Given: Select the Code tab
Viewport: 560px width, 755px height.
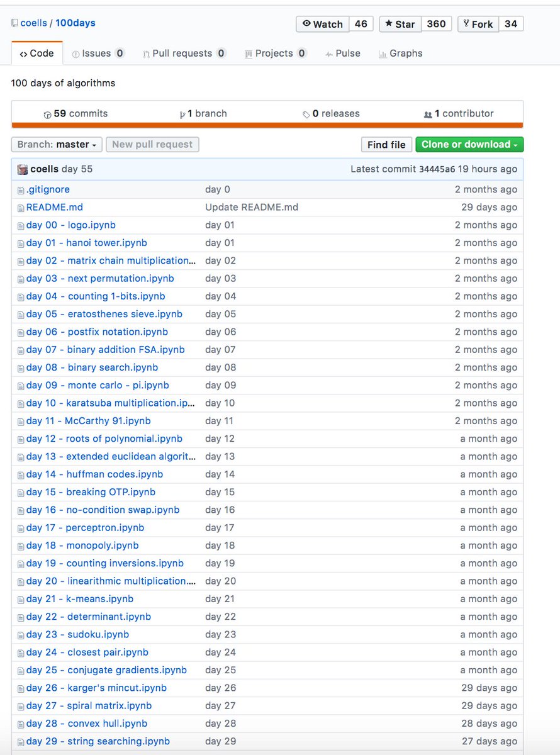Looking at the screenshot, I should [37, 53].
